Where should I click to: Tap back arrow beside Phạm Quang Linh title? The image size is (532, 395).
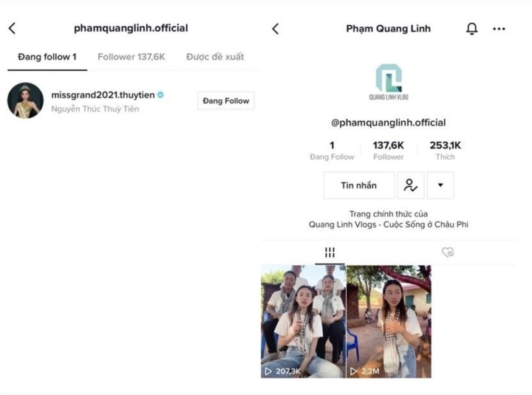[276, 29]
